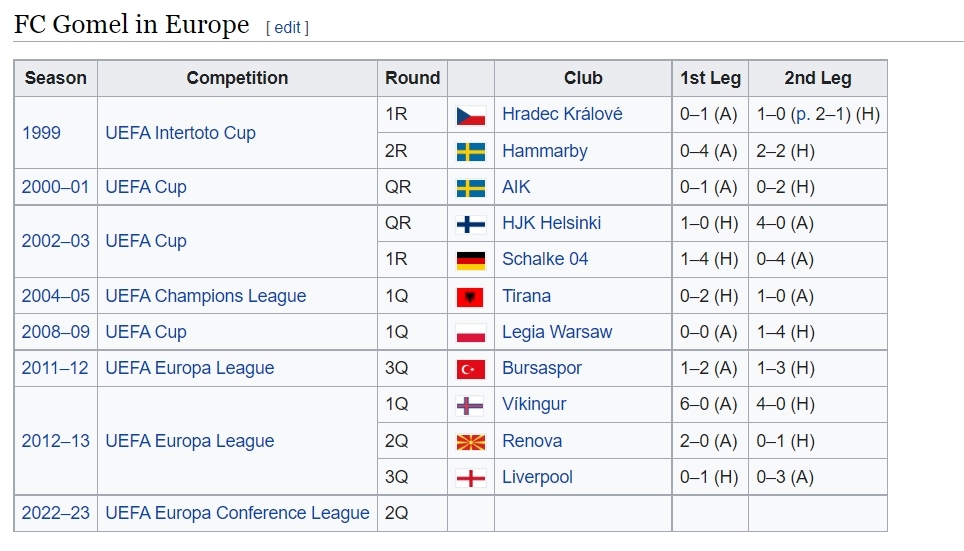
Task: Click the Turkish flag next to Bursaspor
Action: [471, 369]
